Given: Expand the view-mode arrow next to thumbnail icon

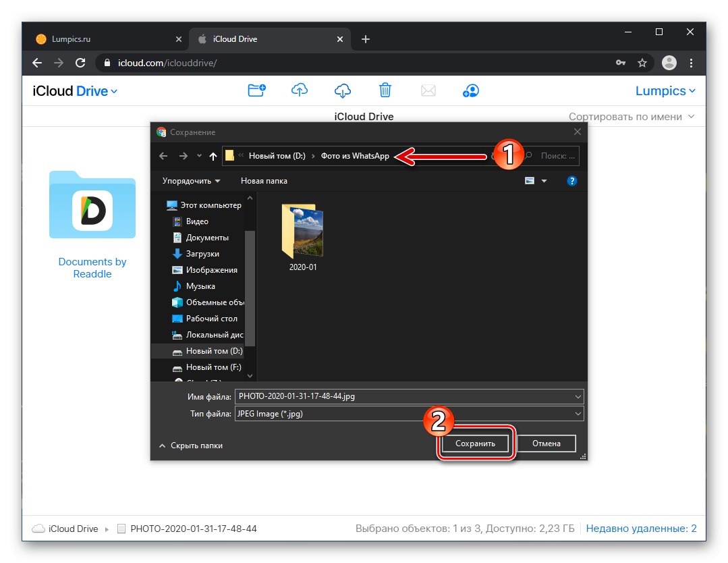Looking at the screenshot, I should pyautogui.click(x=544, y=180).
